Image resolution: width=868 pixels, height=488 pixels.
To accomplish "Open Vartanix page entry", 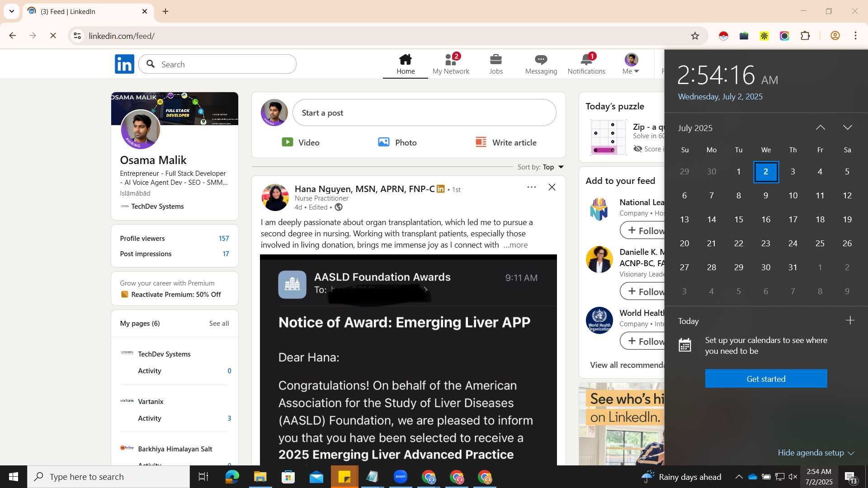I will click(151, 402).
